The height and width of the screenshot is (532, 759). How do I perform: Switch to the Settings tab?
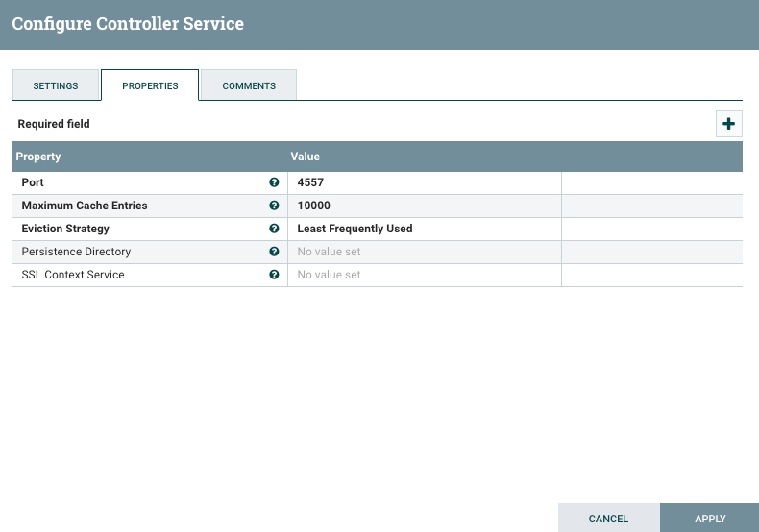(56, 85)
